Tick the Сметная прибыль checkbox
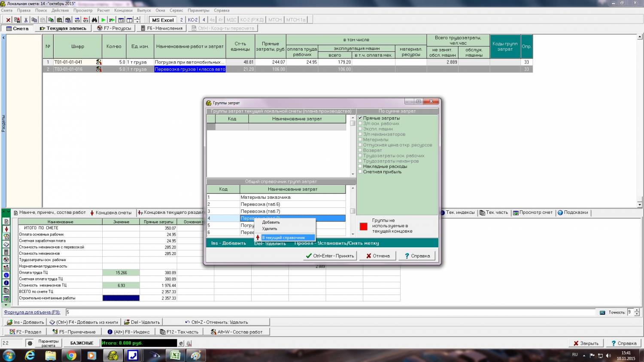644x362 pixels. point(360,172)
